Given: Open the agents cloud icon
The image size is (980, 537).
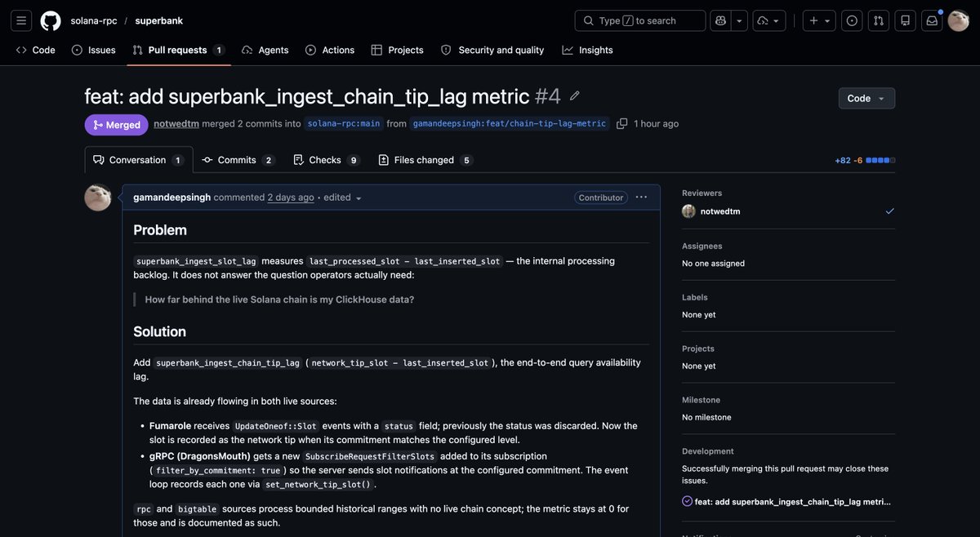Looking at the screenshot, I should tap(768, 20).
